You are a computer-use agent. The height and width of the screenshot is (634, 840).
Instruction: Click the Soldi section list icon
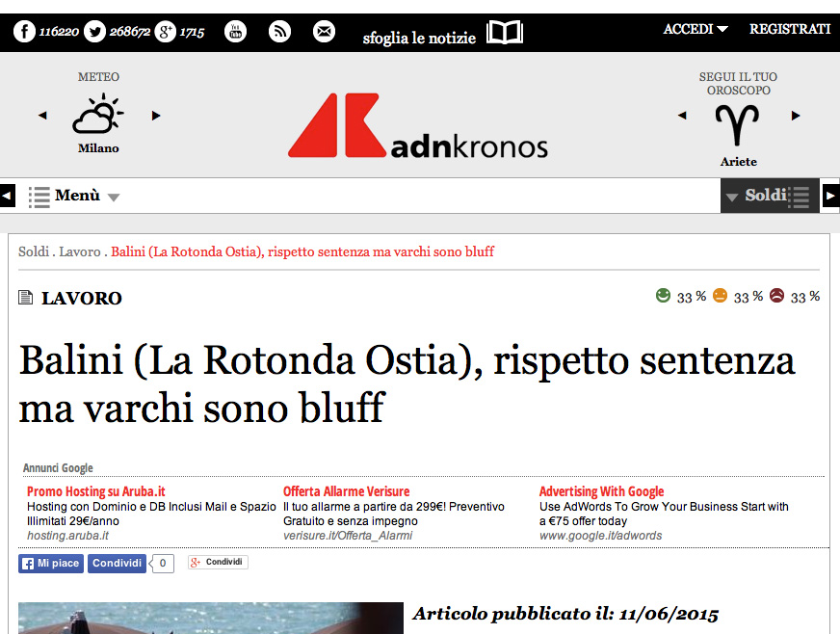tap(799, 197)
